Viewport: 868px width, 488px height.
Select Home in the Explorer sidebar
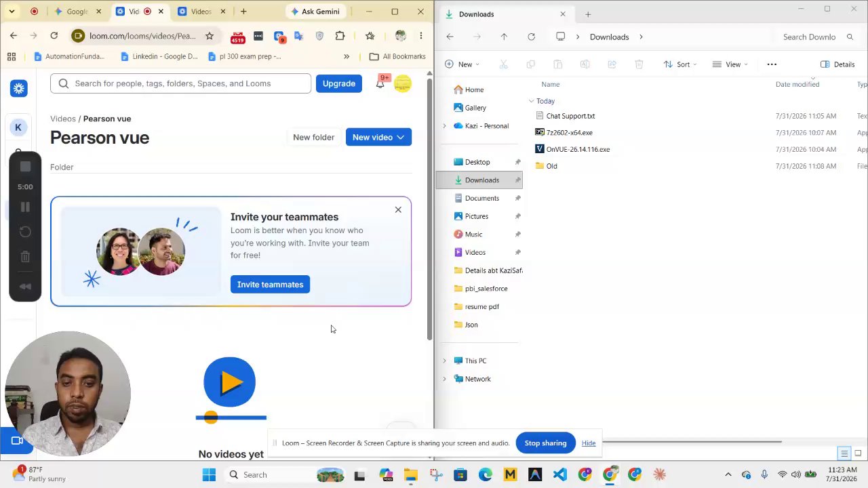(474, 89)
